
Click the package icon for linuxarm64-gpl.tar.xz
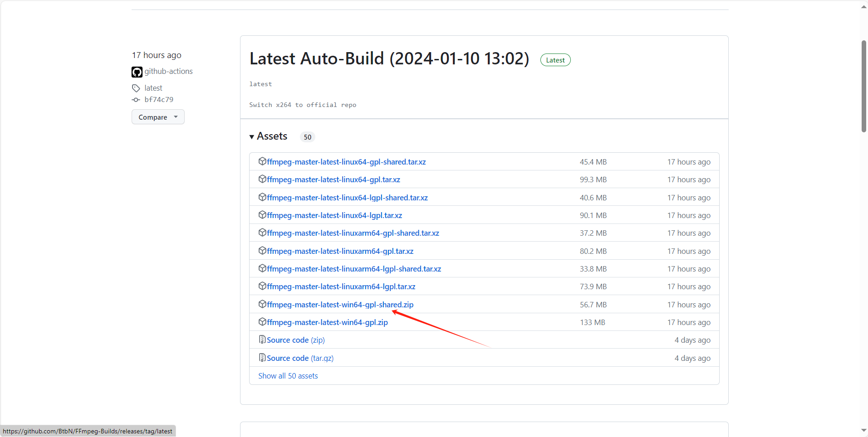(262, 251)
